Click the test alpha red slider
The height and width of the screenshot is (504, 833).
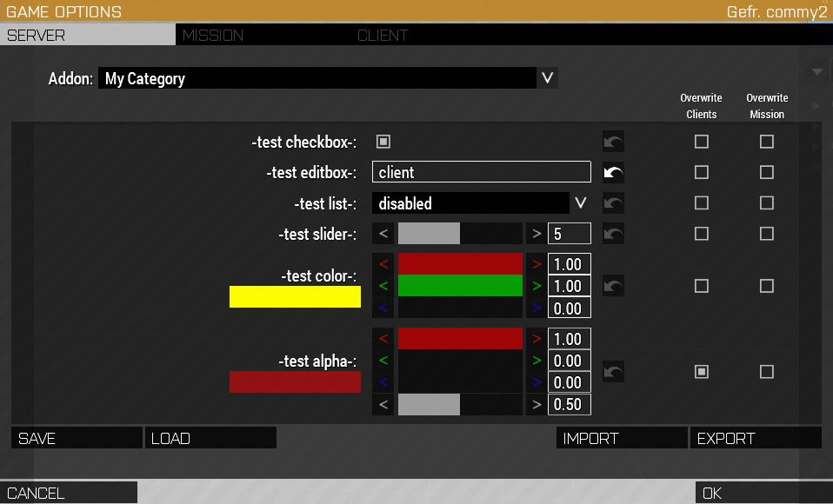coord(460,339)
